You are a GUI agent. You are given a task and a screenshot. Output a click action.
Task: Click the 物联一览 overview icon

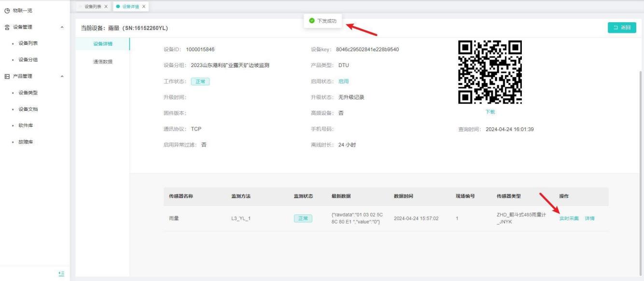click(7, 11)
